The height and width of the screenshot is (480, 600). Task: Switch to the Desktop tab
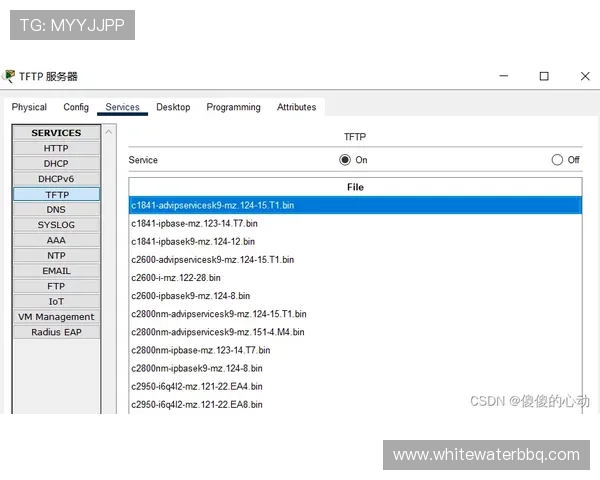tap(173, 107)
